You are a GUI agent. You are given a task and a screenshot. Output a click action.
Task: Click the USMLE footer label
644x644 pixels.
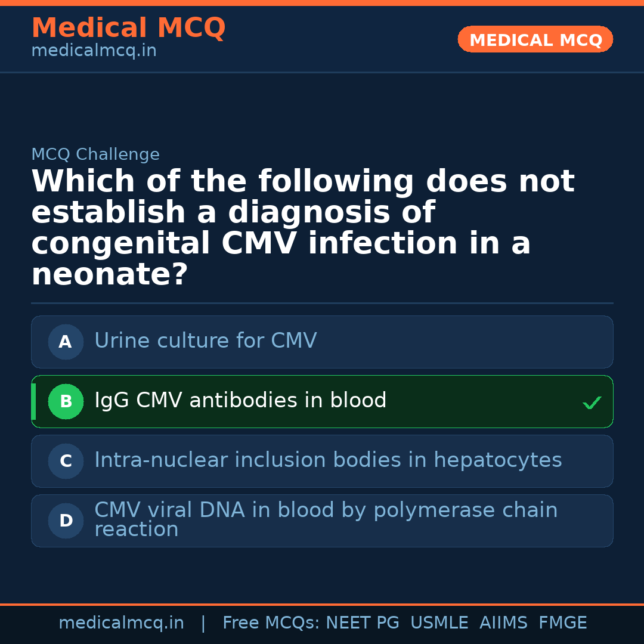[x=439, y=623]
